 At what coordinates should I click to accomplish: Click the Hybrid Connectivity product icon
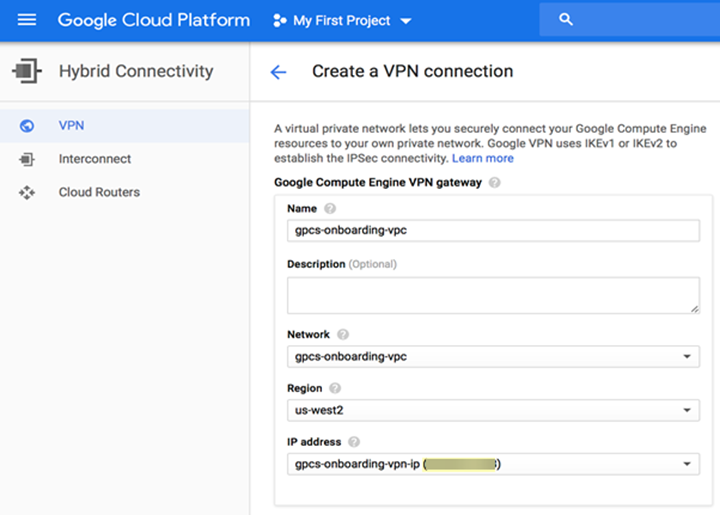click(26, 72)
